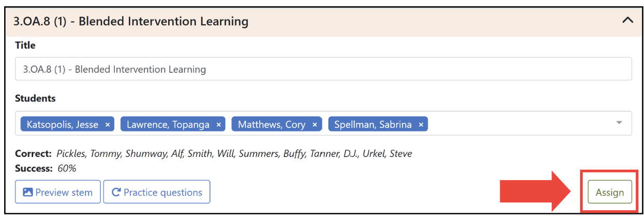
Task: Select the Spellman, Sabrina tag
Action: pyautogui.click(x=373, y=125)
